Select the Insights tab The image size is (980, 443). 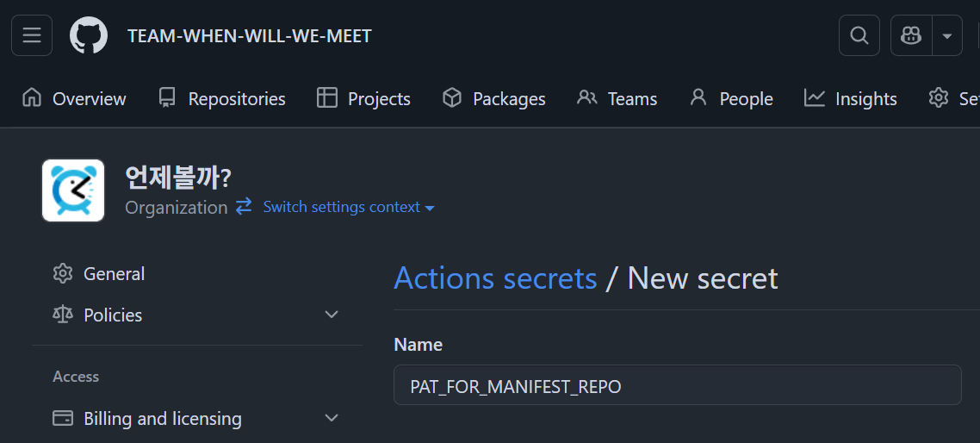(x=851, y=99)
